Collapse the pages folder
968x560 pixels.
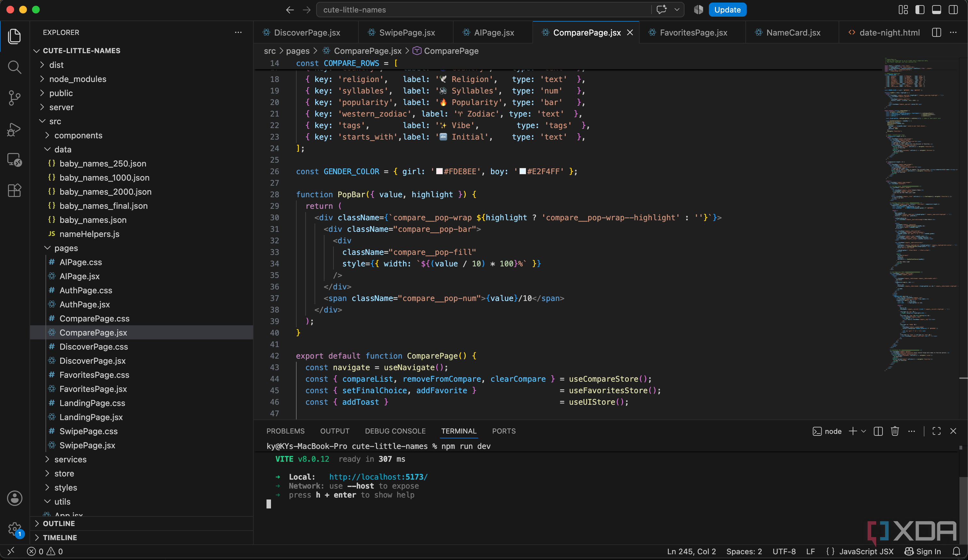[x=141, y=248]
